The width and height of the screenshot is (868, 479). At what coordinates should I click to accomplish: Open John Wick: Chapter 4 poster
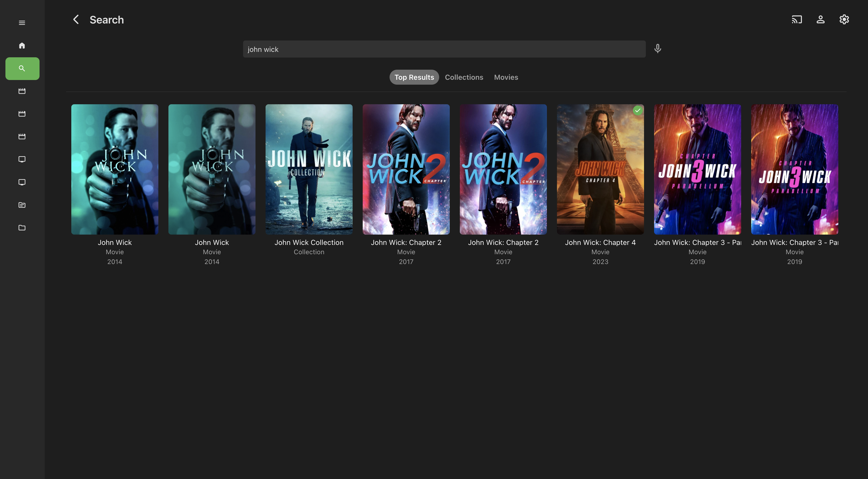(600, 169)
